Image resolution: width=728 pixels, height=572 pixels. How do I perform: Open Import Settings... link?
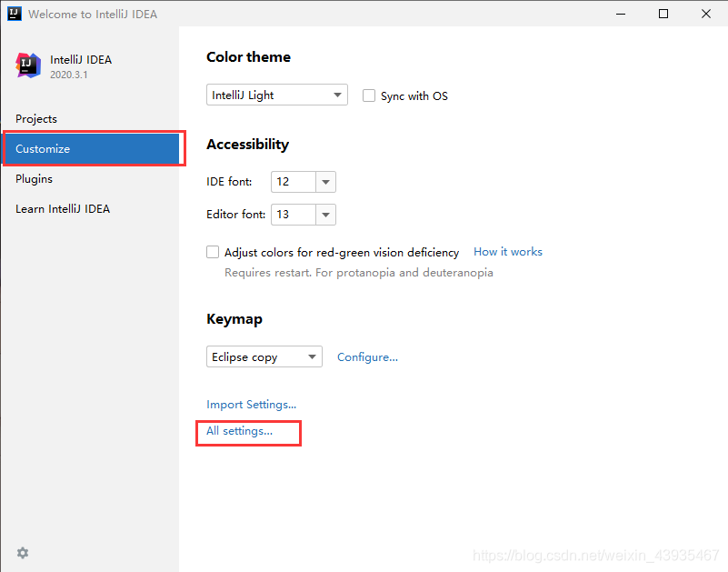[251, 405]
